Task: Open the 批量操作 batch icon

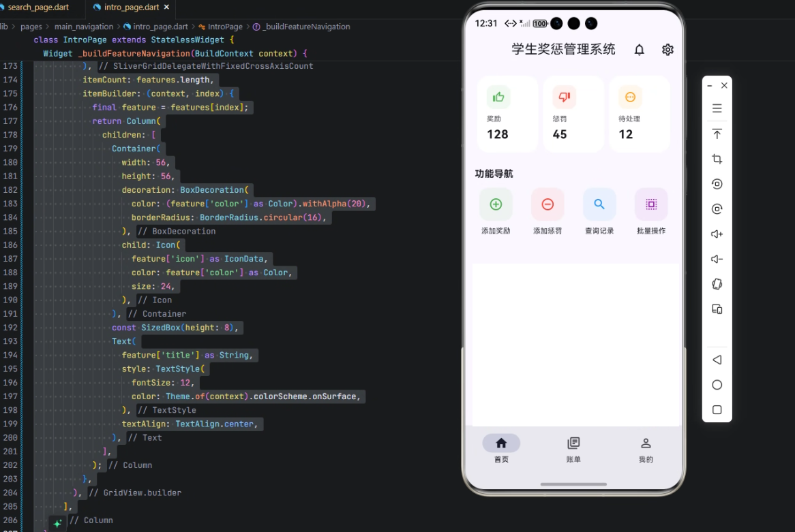Action: pos(651,204)
